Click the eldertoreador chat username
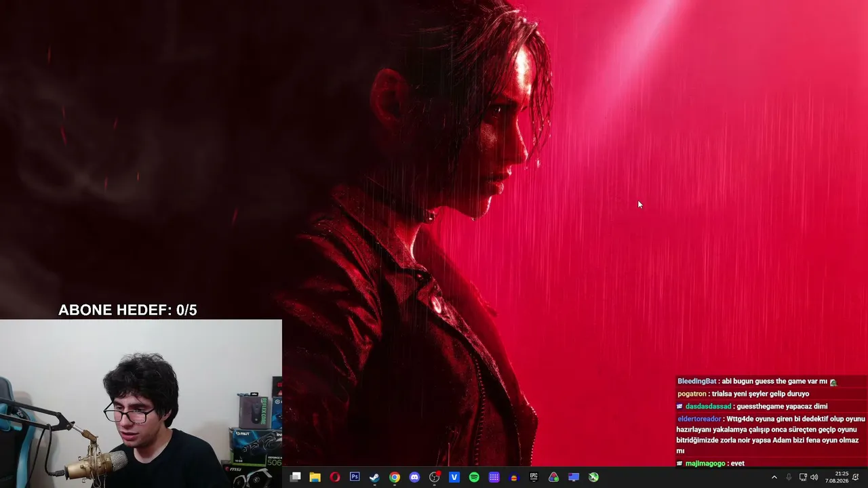Image resolution: width=868 pixels, height=488 pixels. click(x=699, y=419)
